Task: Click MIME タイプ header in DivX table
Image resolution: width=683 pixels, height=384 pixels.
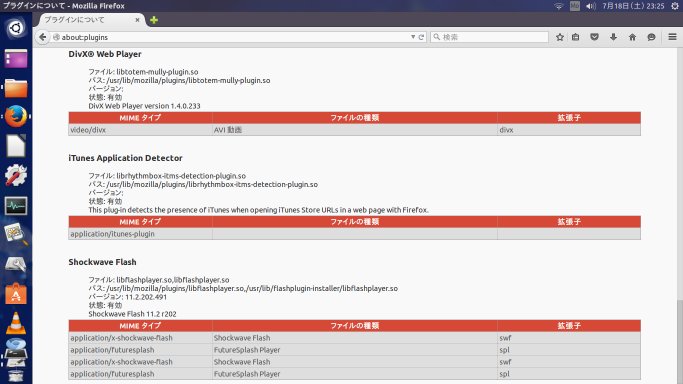Action: click(140, 118)
